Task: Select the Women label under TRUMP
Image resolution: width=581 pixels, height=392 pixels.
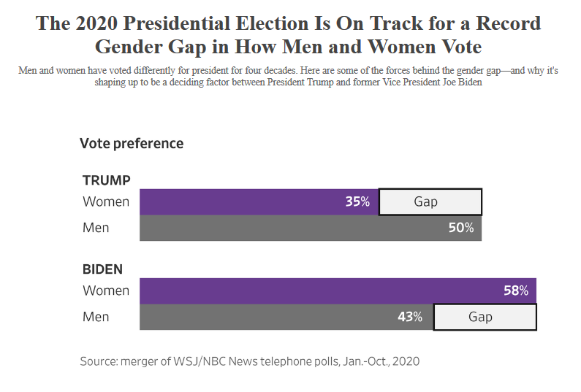Action: (x=106, y=201)
